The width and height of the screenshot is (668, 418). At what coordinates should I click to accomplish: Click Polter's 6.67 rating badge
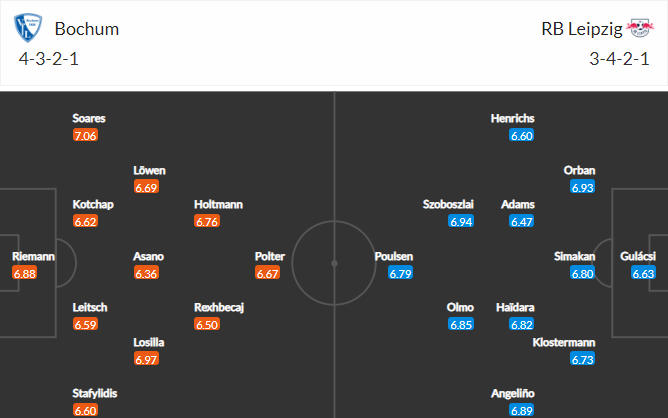(x=267, y=273)
